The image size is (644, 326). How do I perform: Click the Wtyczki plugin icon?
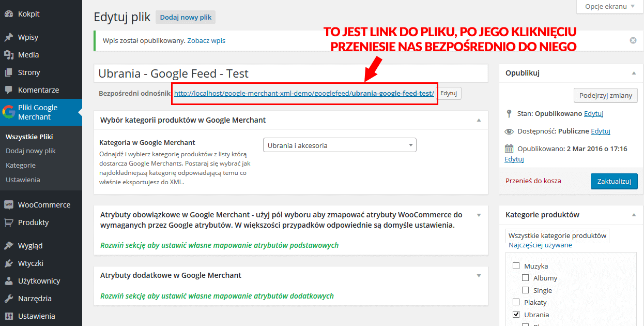[9, 263]
